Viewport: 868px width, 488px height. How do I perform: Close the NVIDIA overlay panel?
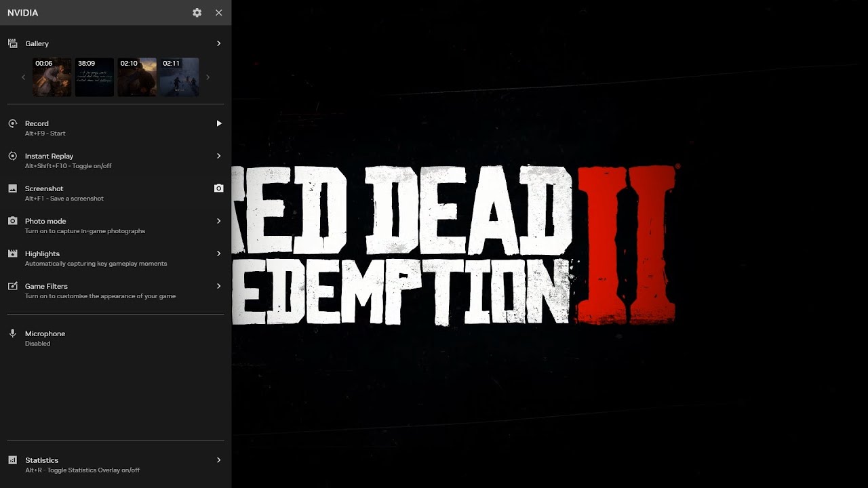218,13
